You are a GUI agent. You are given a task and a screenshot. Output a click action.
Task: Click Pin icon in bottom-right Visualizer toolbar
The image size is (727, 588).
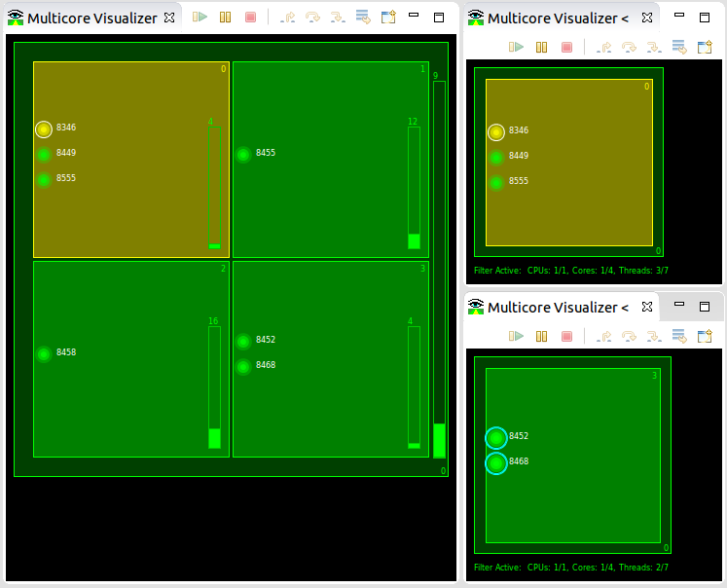(x=705, y=336)
